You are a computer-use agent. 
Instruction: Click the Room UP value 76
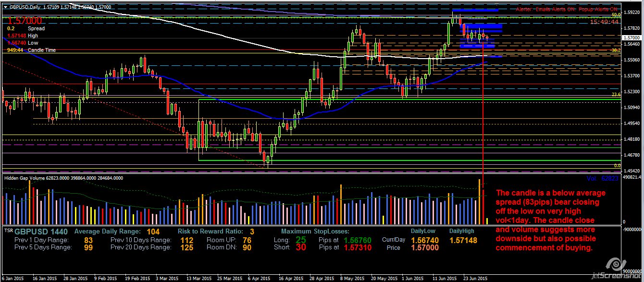[x=247, y=240]
